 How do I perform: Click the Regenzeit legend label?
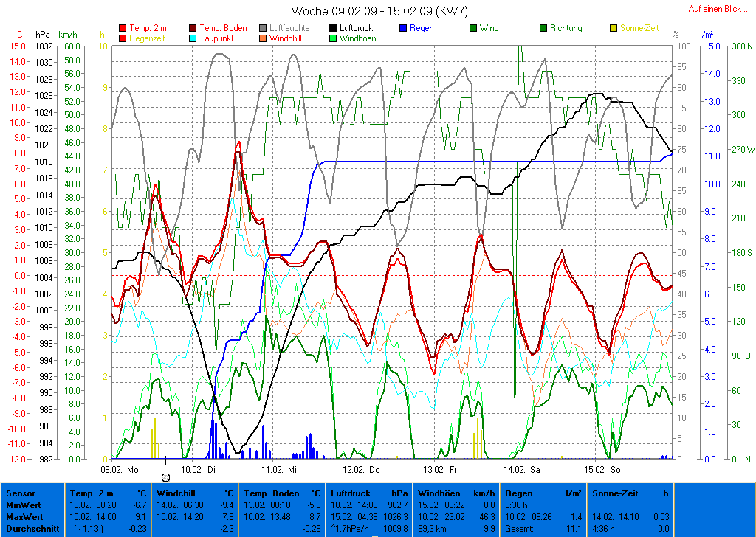(147, 38)
